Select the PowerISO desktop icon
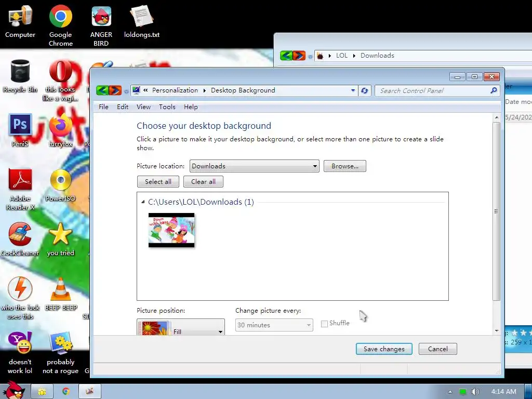This screenshot has width=532, height=399. point(60,185)
